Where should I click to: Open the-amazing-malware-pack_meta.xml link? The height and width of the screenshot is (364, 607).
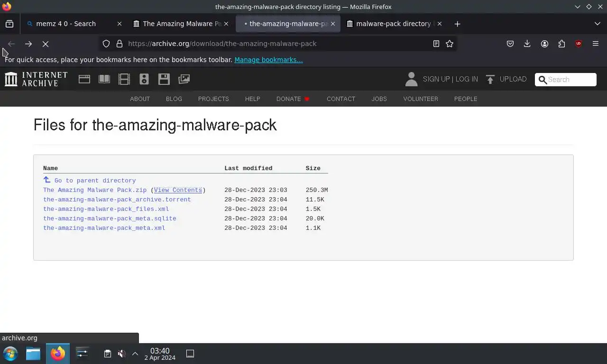click(x=104, y=228)
